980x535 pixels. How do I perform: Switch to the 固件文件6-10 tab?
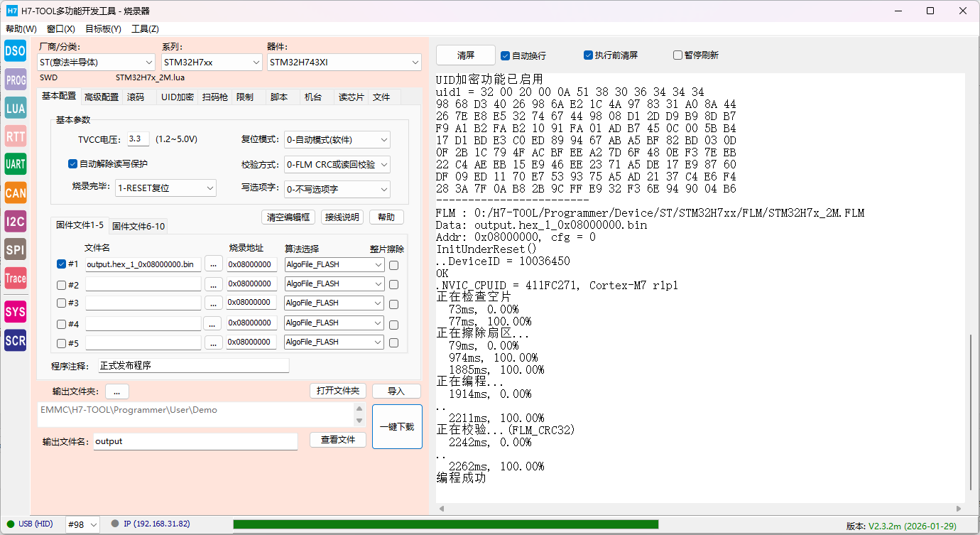pyautogui.click(x=138, y=227)
